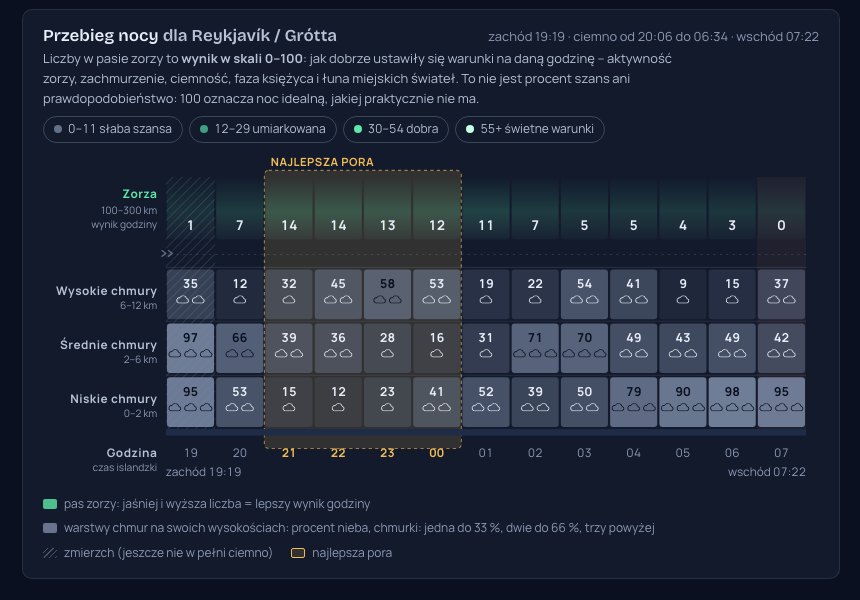Click the NAJLEPSZA PORA heading label
This screenshot has width=860, height=600.
point(322,162)
